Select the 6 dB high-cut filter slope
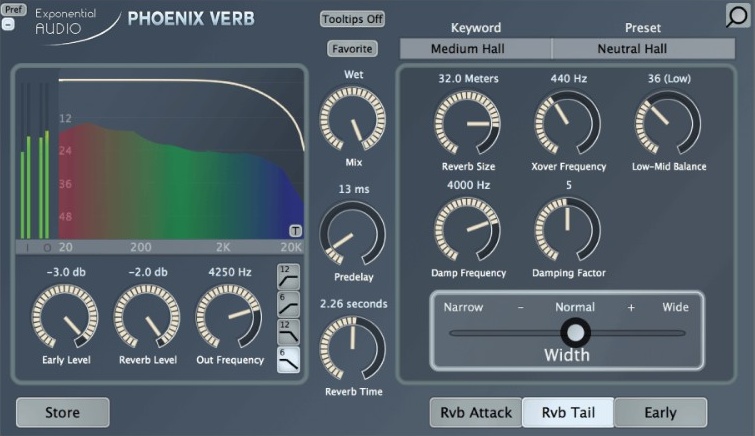The image size is (755, 436). point(288,359)
